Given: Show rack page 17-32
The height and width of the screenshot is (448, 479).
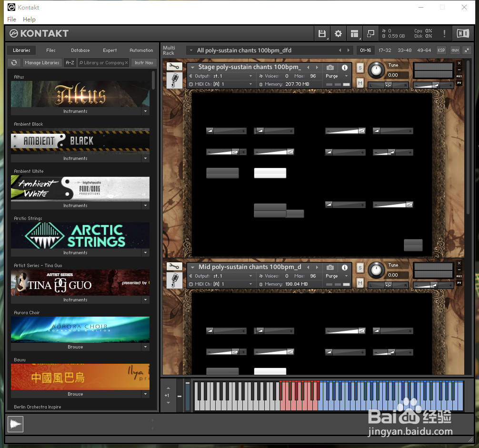Looking at the screenshot, I should click(x=385, y=50).
